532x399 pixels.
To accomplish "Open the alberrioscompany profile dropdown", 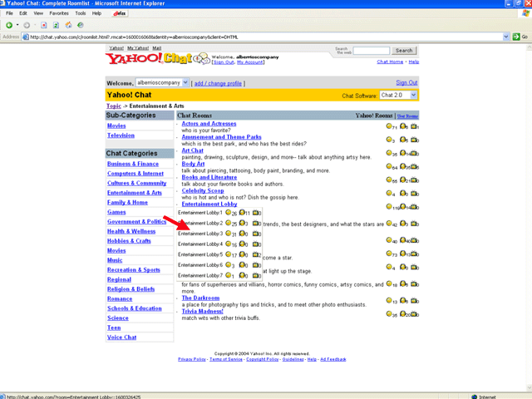I will pyautogui.click(x=185, y=82).
